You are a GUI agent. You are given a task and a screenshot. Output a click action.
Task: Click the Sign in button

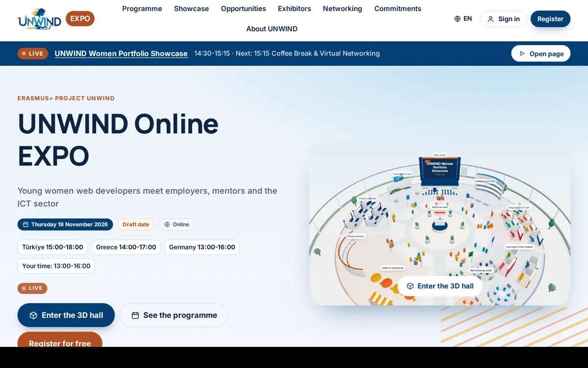pos(503,19)
